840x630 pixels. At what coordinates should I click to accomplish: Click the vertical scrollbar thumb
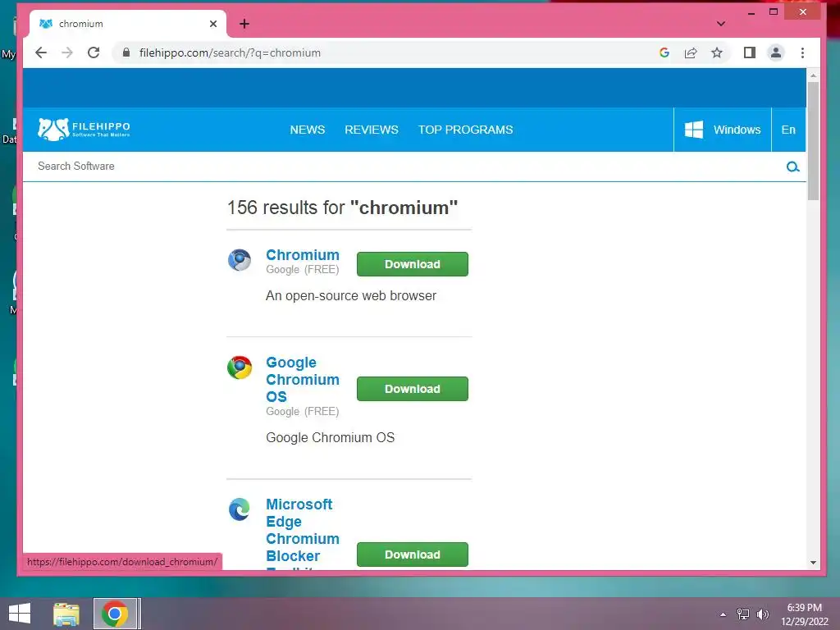click(813, 141)
